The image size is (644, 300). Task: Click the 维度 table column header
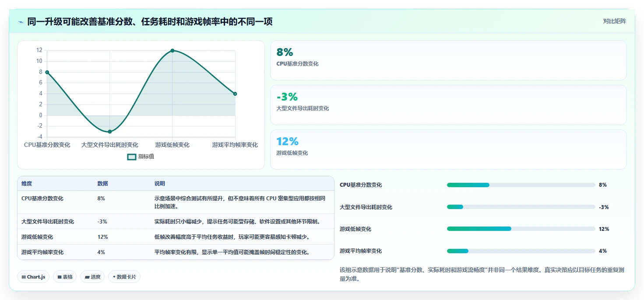[27, 184]
